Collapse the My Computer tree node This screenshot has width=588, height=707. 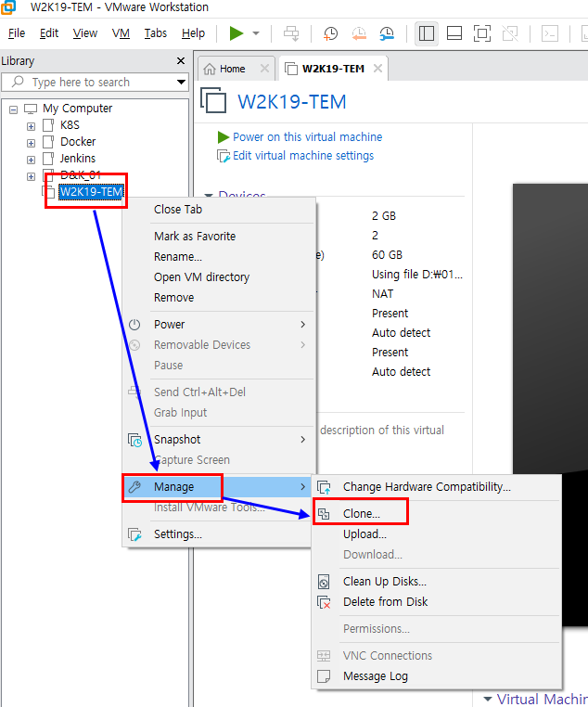[x=14, y=109]
